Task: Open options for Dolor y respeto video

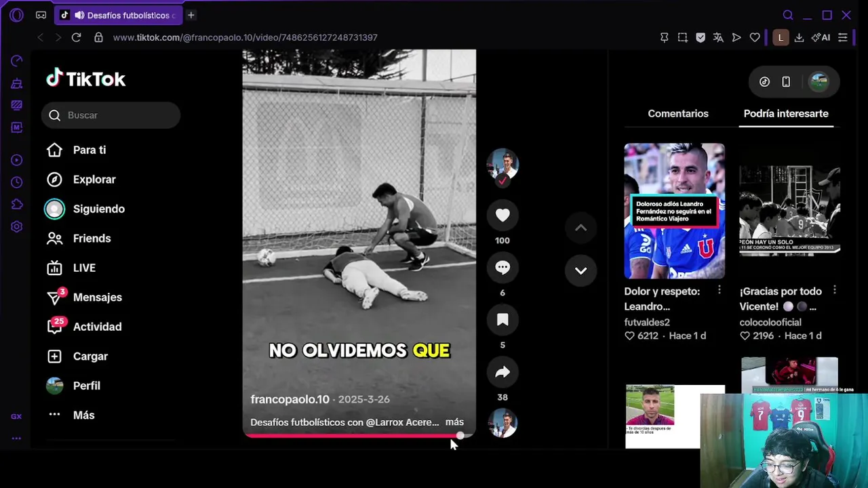Action: tap(719, 290)
